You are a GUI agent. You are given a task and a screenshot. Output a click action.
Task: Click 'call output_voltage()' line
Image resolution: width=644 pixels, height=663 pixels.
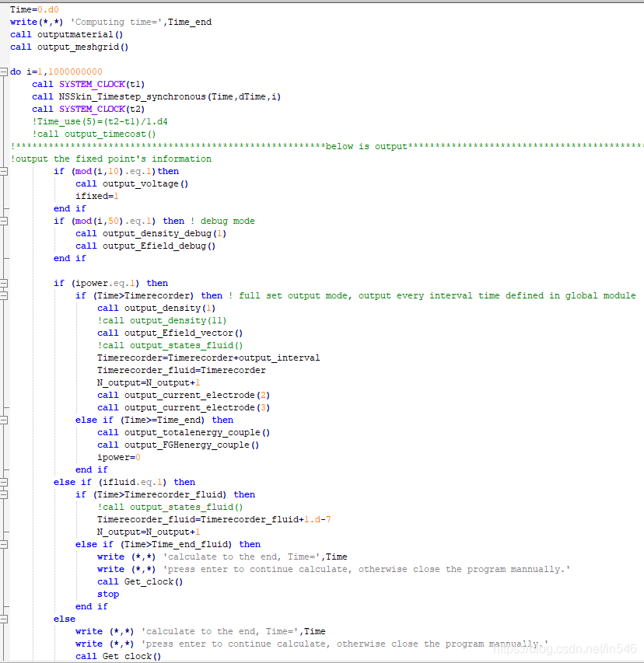point(132,184)
